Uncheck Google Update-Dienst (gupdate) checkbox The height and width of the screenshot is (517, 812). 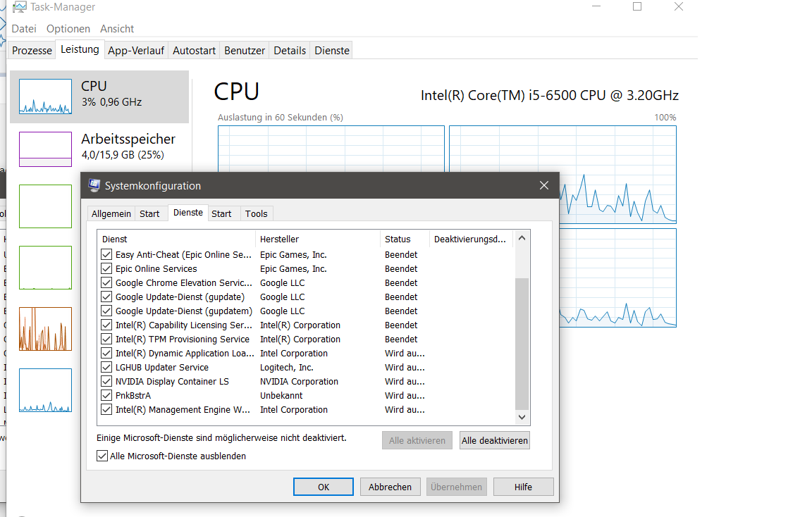click(106, 297)
